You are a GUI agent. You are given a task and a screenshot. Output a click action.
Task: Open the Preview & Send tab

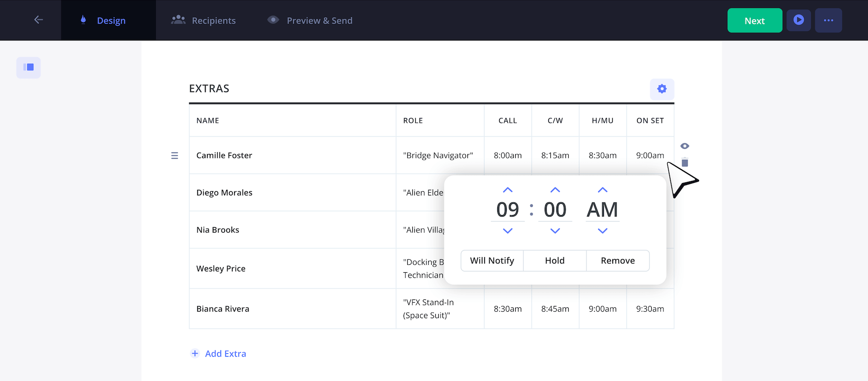click(x=310, y=21)
